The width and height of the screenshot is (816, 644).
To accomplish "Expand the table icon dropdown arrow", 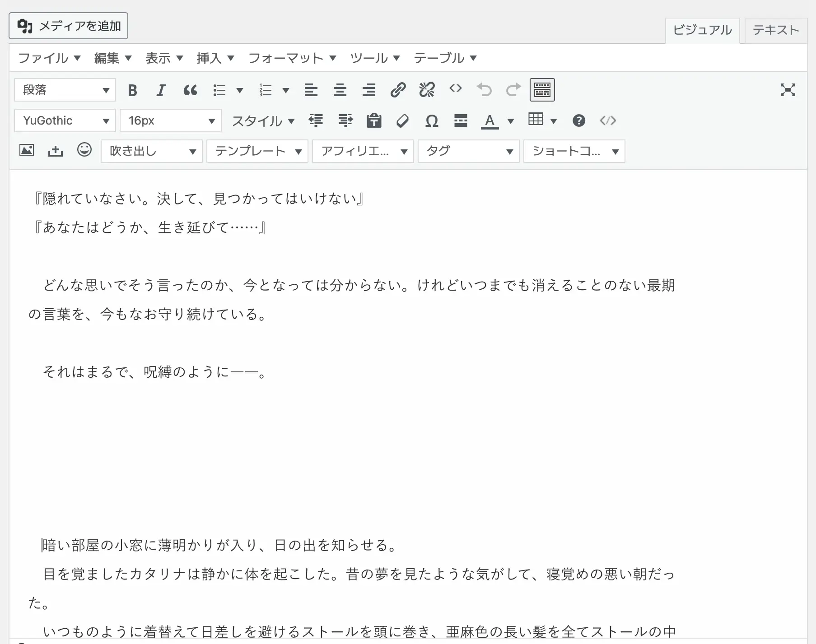I will click(554, 121).
